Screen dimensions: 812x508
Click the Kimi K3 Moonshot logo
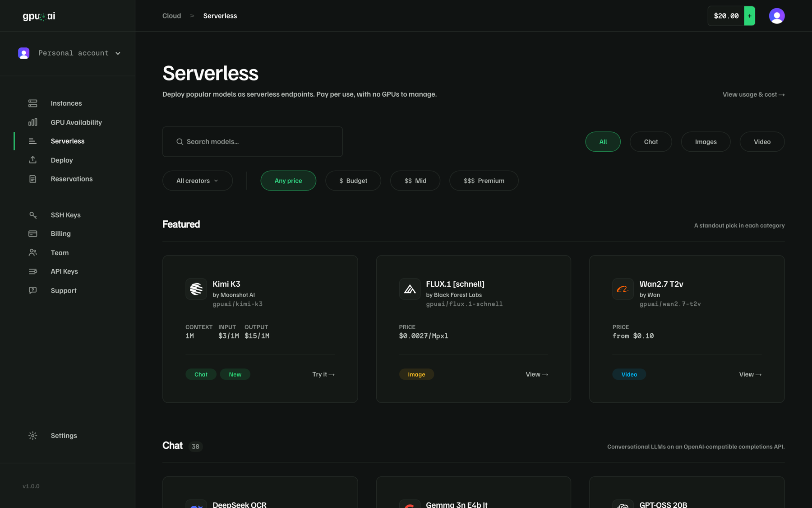[x=196, y=289]
